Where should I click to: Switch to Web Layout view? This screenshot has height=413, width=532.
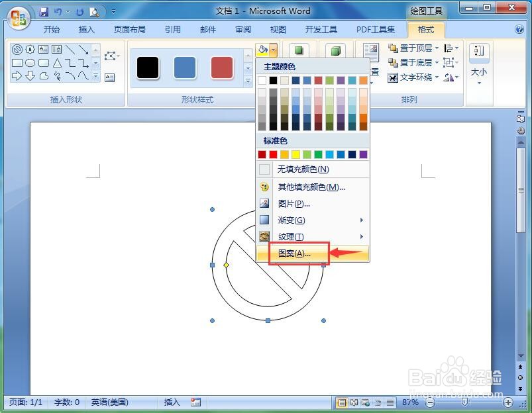click(366, 402)
